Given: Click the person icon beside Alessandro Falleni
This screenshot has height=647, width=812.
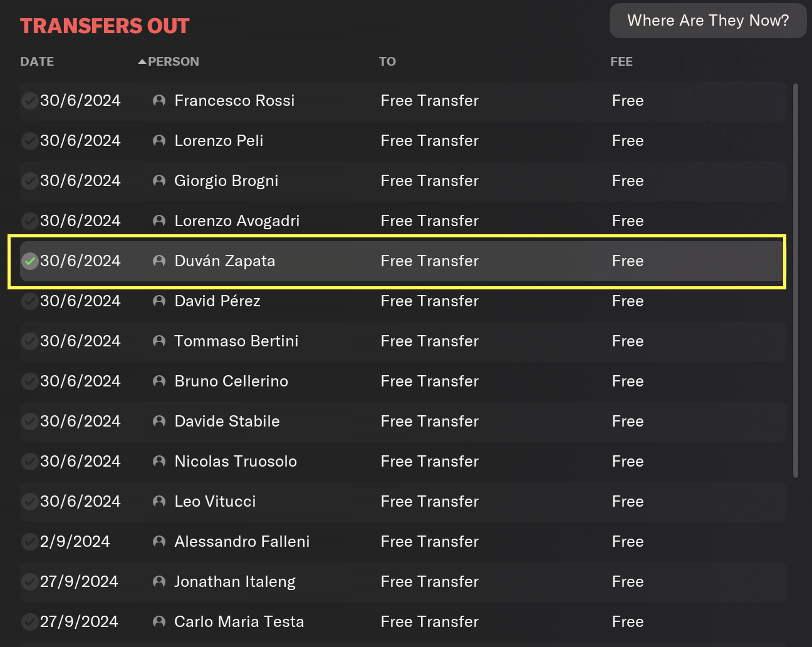Looking at the screenshot, I should tap(159, 542).
